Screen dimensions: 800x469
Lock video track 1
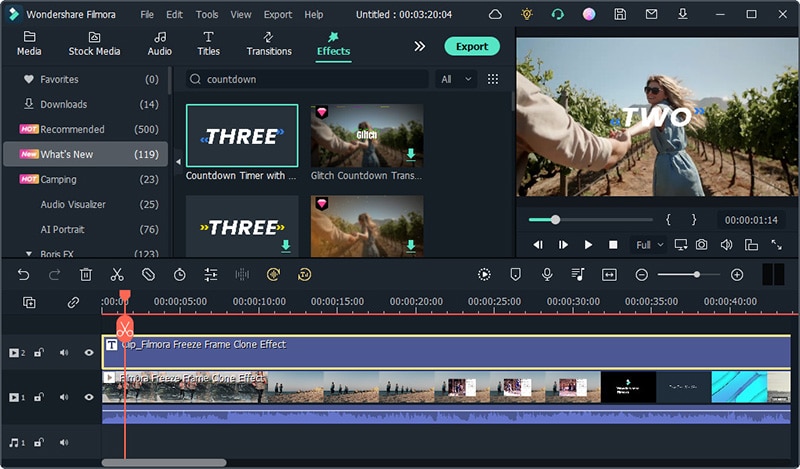39,397
